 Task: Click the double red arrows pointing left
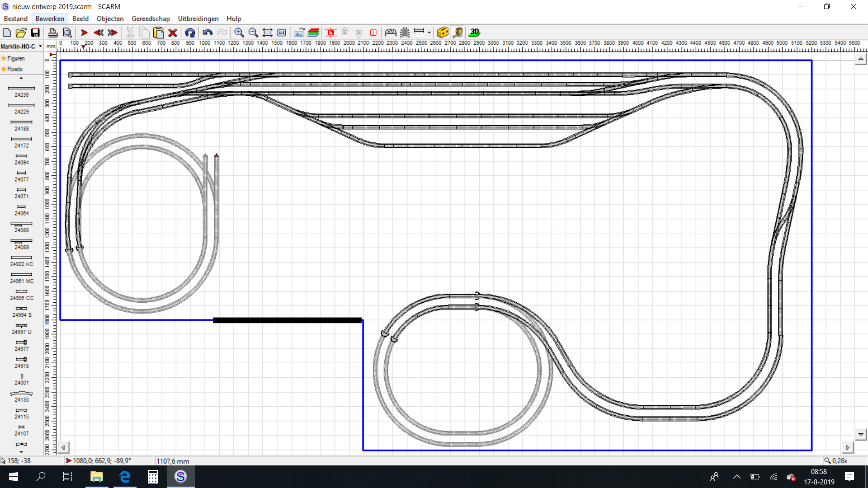[x=99, y=33]
